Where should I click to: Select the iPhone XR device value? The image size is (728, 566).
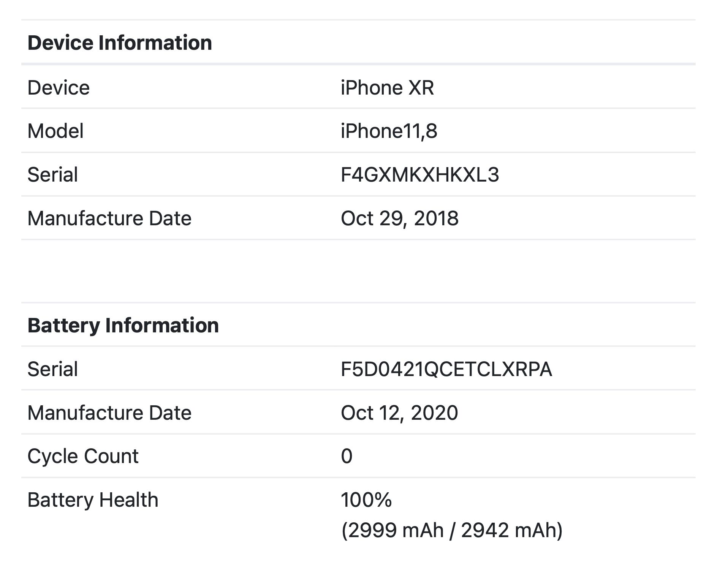click(387, 88)
